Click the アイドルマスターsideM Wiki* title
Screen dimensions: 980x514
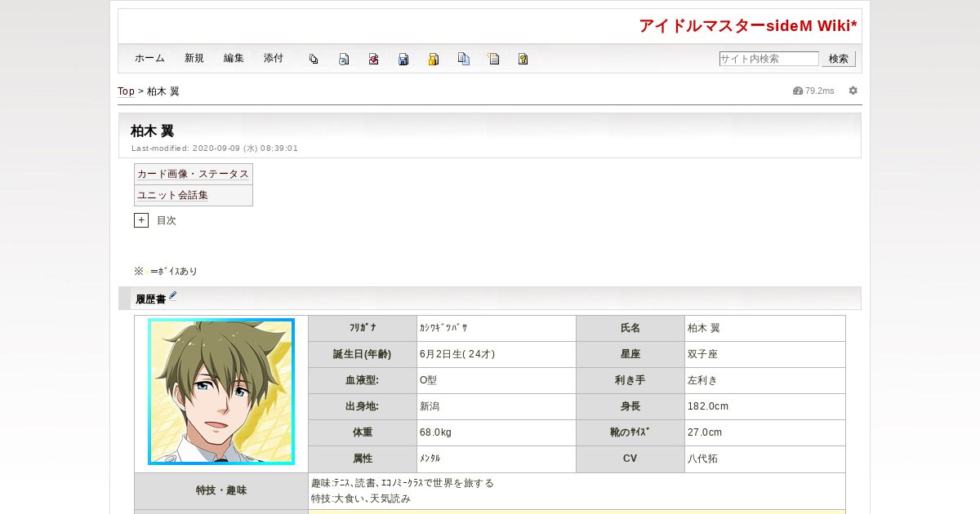(748, 26)
